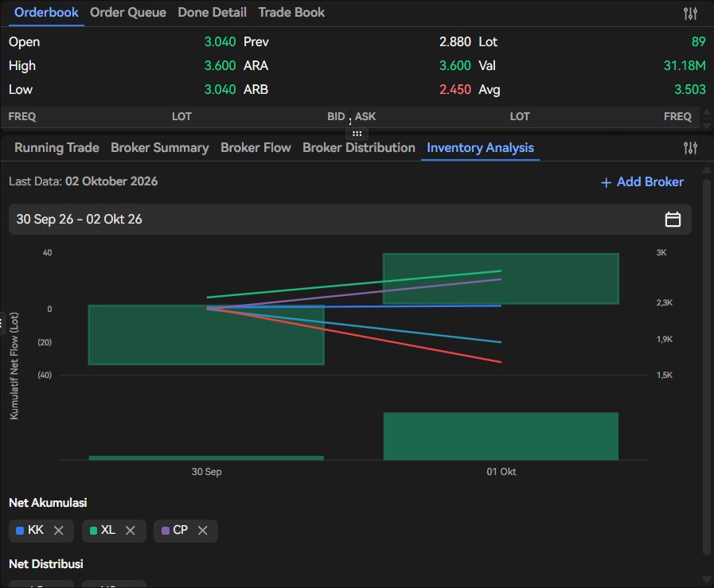The width and height of the screenshot is (714, 588).
Task: Click the Net Distribusi heading
Action: click(x=46, y=564)
